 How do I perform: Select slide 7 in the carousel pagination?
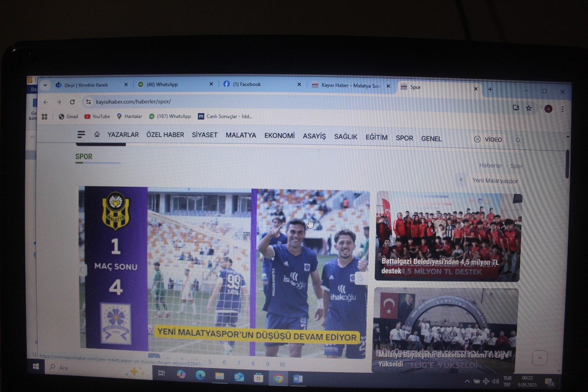pyautogui.click(x=239, y=363)
